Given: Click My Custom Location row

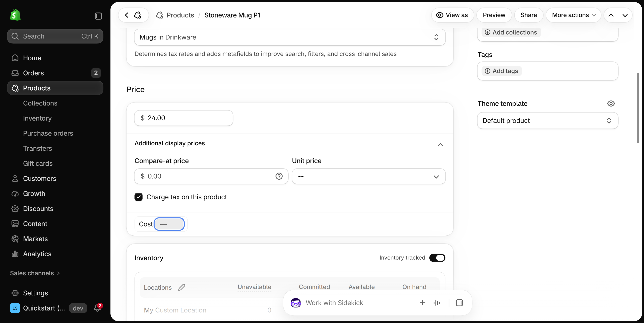Looking at the screenshot, I should click(x=175, y=310).
